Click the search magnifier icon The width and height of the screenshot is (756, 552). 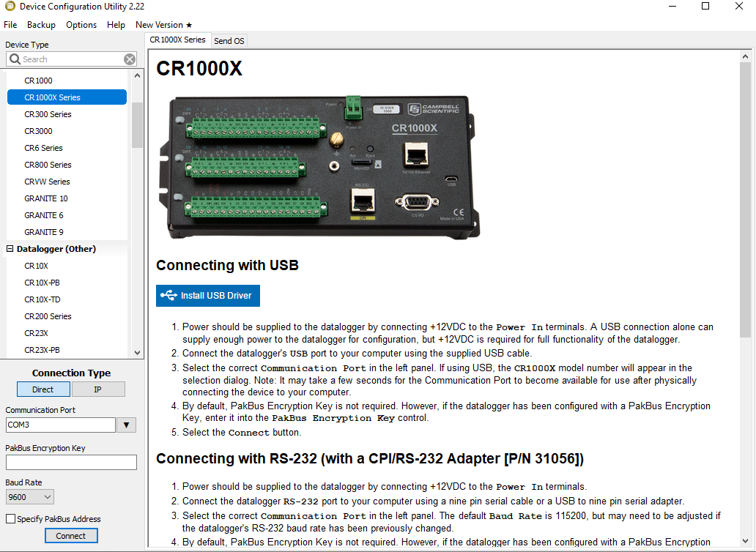click(x=15, y=59)
